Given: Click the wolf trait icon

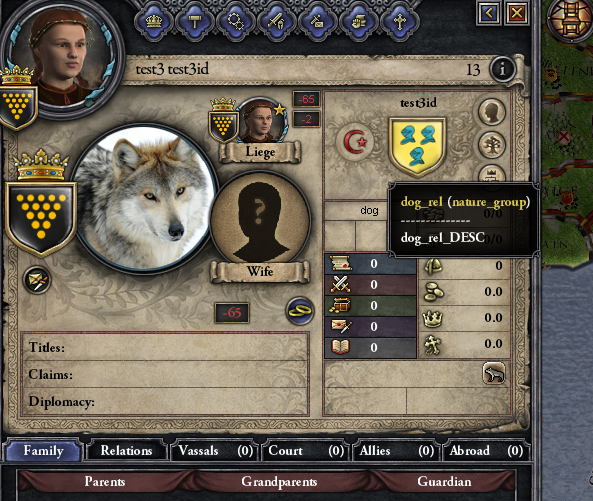Looking at the screenshot, I should coord(494,373).
